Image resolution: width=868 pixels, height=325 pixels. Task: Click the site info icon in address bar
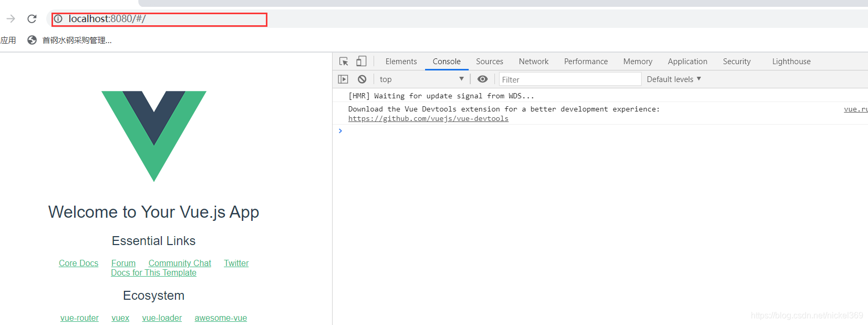[x=58, y=19]
